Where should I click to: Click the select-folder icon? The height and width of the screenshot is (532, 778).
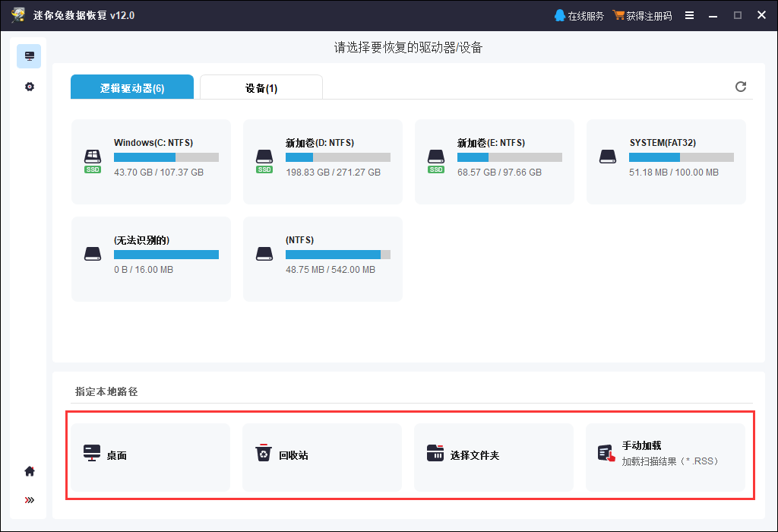435,453
